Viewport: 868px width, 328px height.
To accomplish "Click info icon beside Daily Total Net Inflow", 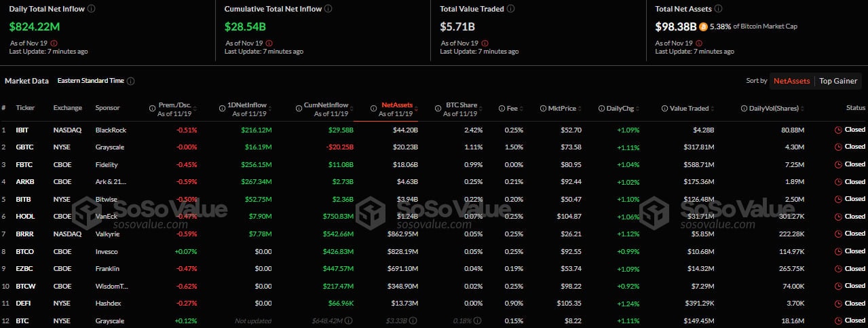I will (x=92, y=9).
